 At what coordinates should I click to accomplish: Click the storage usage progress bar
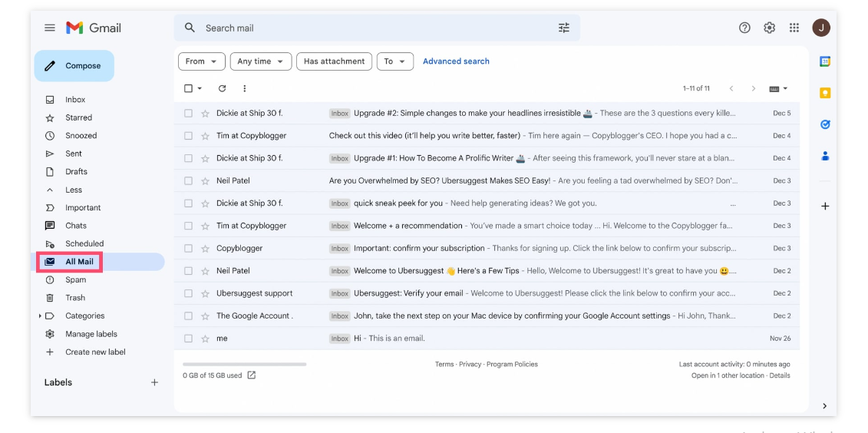(x=244, y=365)
